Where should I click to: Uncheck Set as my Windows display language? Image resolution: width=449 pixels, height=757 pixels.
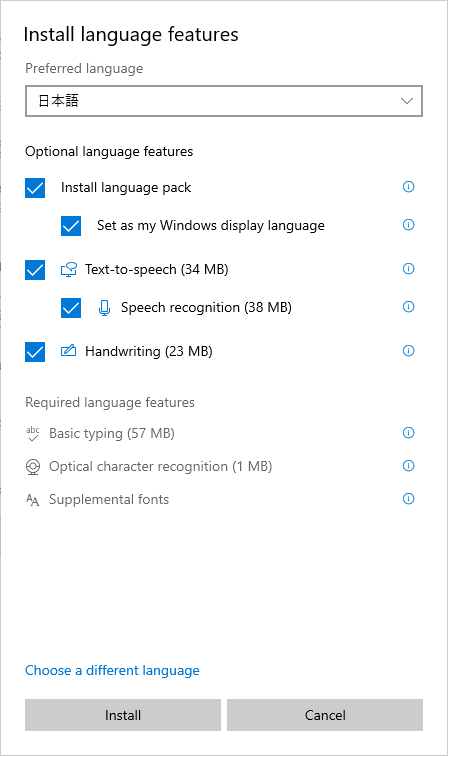pos(71,226)
